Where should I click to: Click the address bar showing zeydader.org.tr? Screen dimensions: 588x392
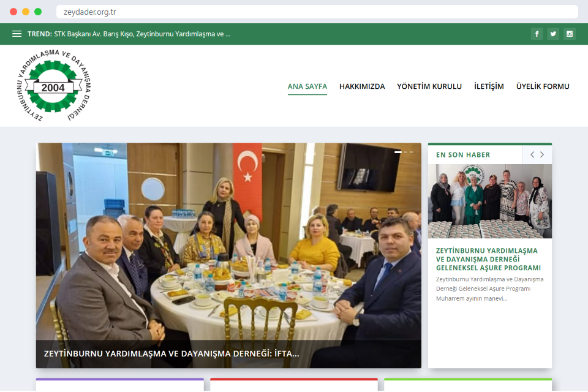pos(317,12)
